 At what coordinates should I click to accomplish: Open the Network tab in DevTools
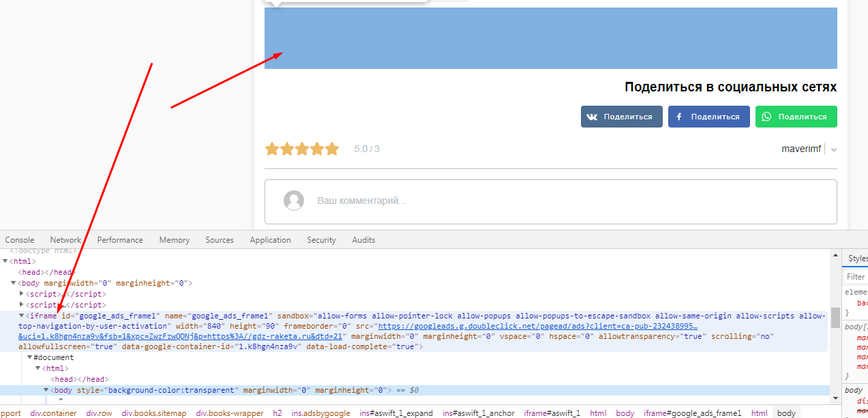pos(65,240)
